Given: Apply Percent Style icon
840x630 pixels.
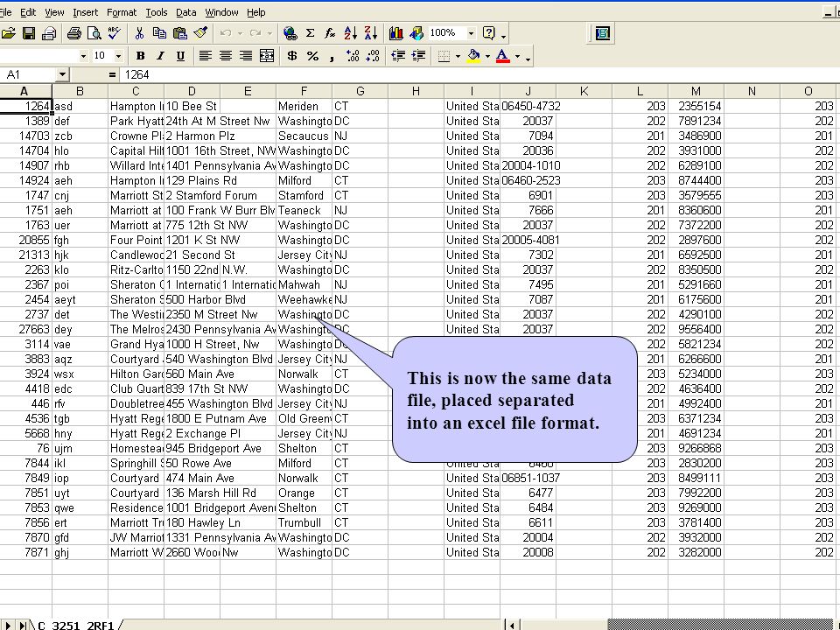Looking at the screenshot, I should point(313,56).
